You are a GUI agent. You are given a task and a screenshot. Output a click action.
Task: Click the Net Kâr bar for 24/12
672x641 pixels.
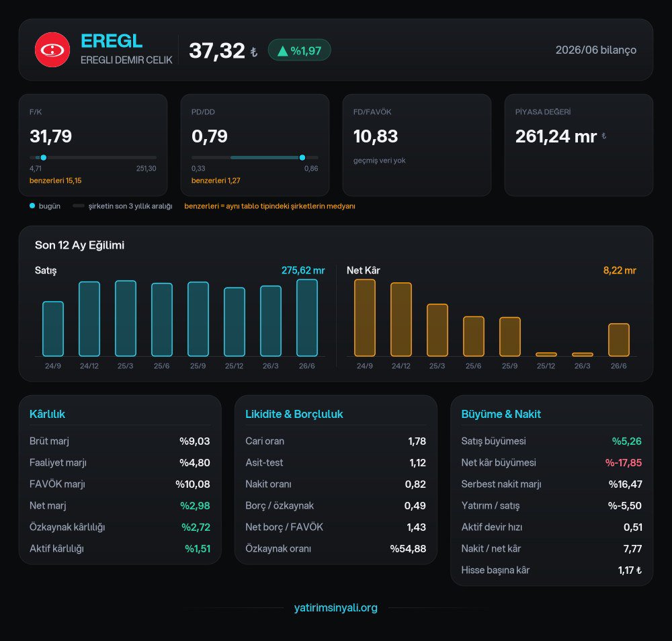401,319
